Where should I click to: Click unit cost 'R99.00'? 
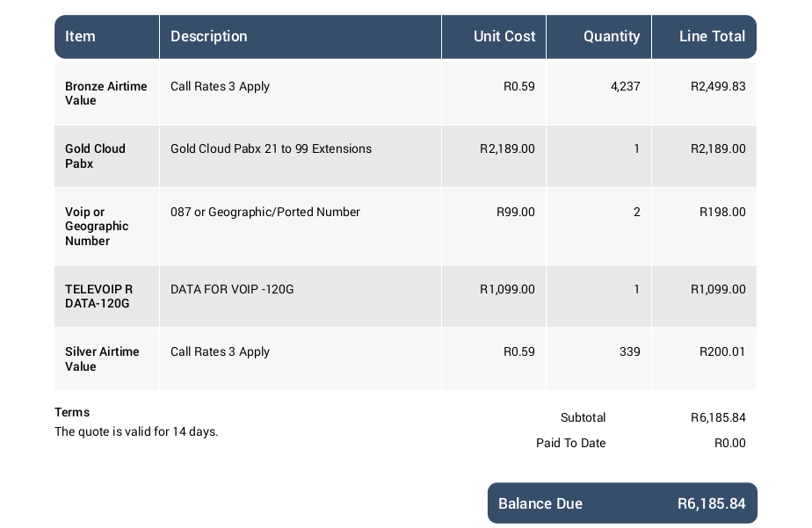point(515,213)
